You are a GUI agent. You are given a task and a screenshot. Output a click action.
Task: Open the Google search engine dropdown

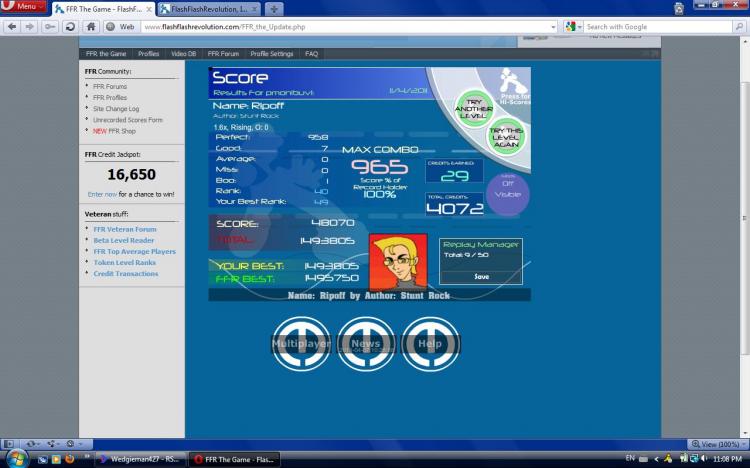[573, 27]
